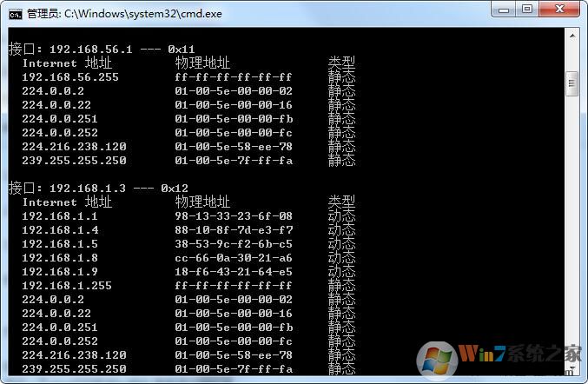Click the vertical scrollbar thumb

pos(571,84)
